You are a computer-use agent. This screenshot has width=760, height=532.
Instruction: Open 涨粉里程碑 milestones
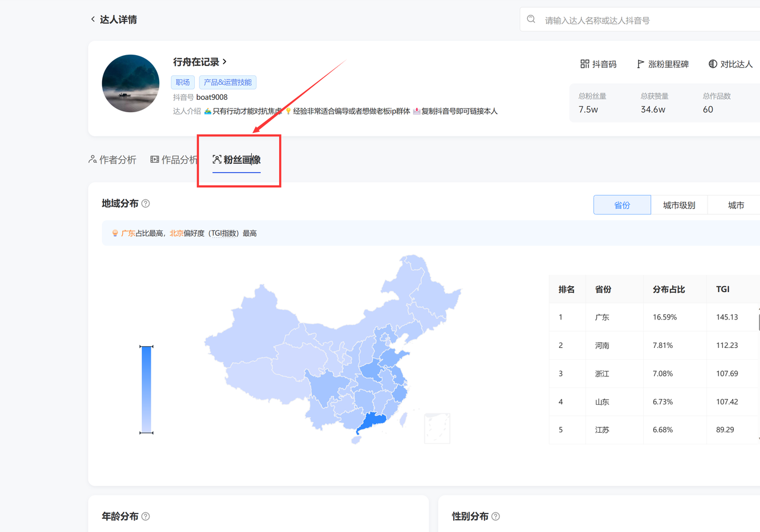663,64
